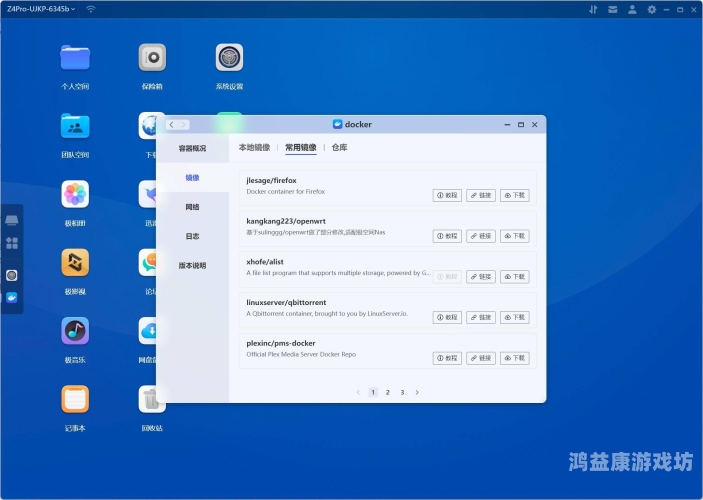Click the xhofe/alist image name
Viewport: 703px width, 500px height.
tap(265, 262)
